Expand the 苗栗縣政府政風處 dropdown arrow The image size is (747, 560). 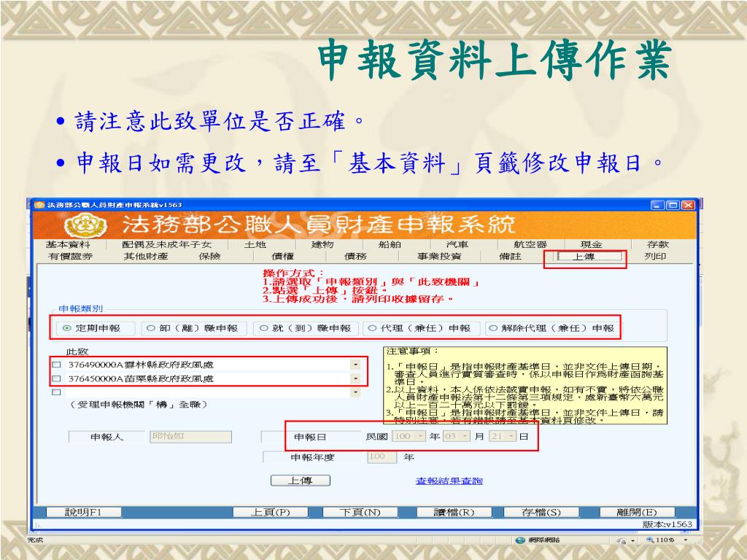pos(355,378)
